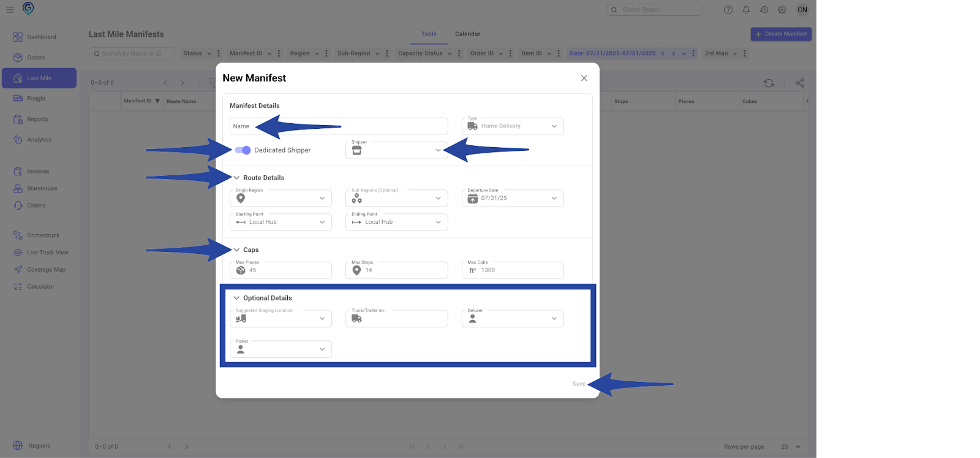980x458 pixels.
Task: Open the Type Home Delivery dropdown
Action: (513, 126)
